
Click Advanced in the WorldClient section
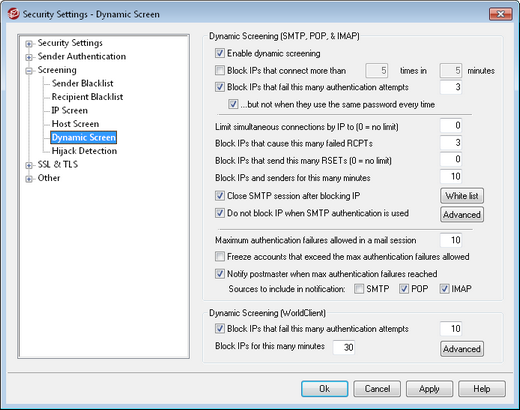click(x=462, y=349)
